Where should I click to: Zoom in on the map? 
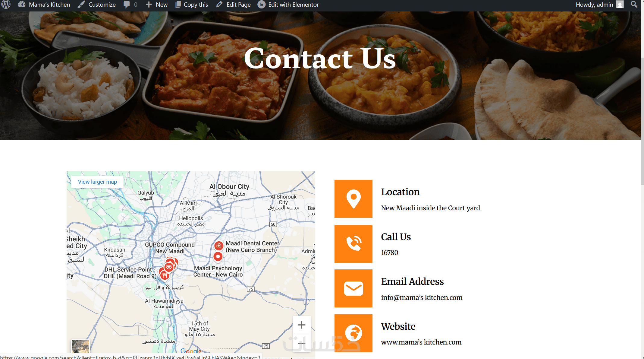point(301,325)
